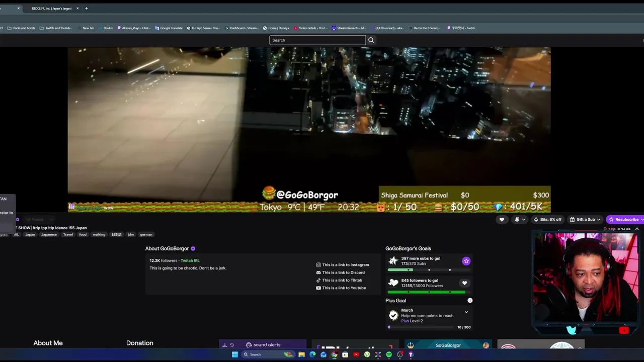Viewport: 644px width, 362px height.
Task: Follow heart button next to notifications bell
Action: tap(502, 220)
